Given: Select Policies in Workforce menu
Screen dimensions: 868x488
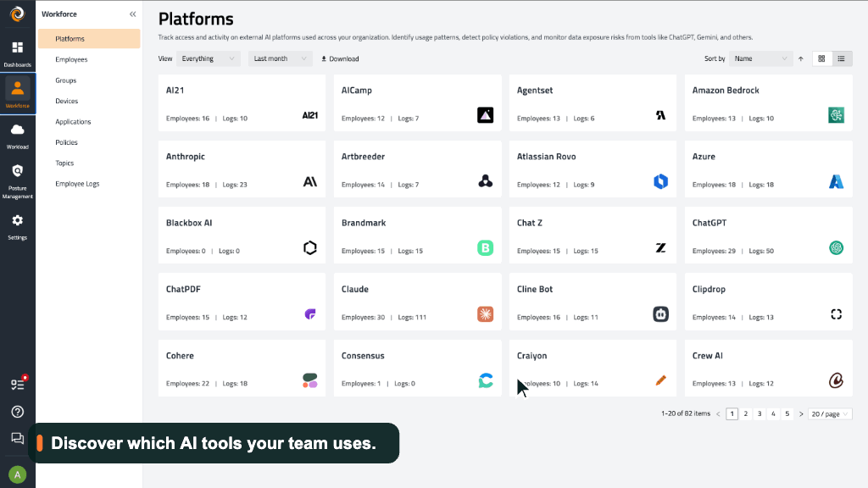Looking at the screenshot, I should (66, 142).
